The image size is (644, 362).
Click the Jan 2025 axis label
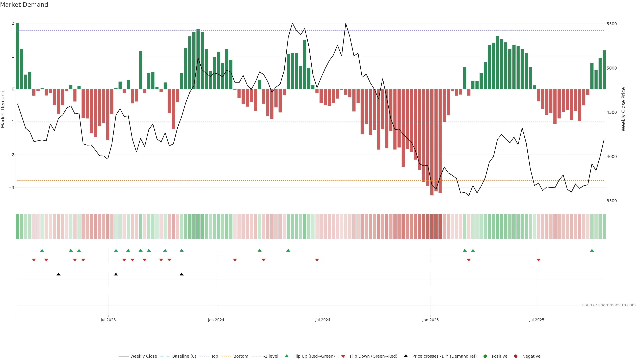coord(431,320)
